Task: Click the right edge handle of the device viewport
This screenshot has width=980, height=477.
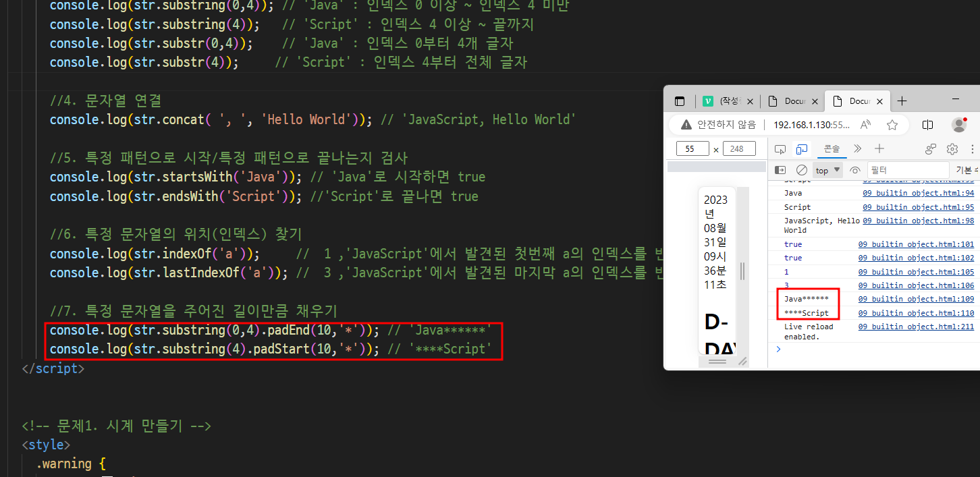Action: (x=743, y=271)
